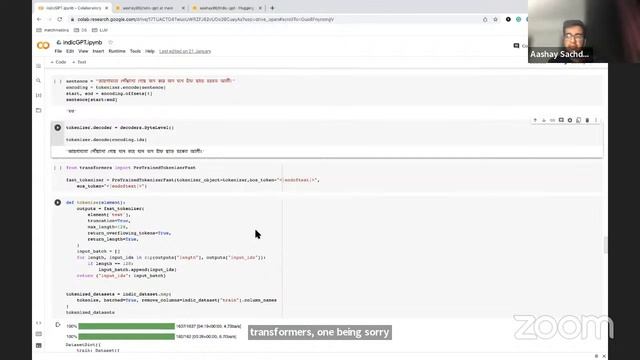
Task: Open the variables sidebar icon
Action: pos(39,96)
